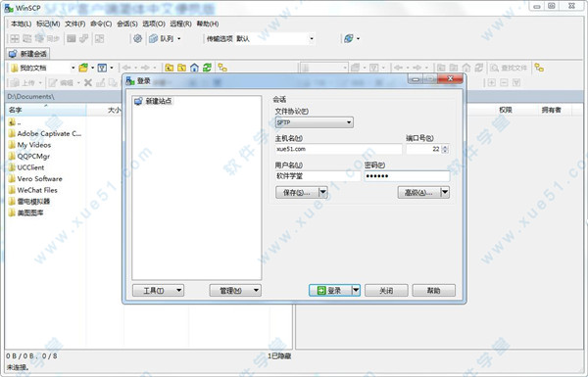Image resolution: width=588 pixels, height=377 pixels.
Task: Expand the 队列 queue dropdown arrow
Action: click(179, 38)
